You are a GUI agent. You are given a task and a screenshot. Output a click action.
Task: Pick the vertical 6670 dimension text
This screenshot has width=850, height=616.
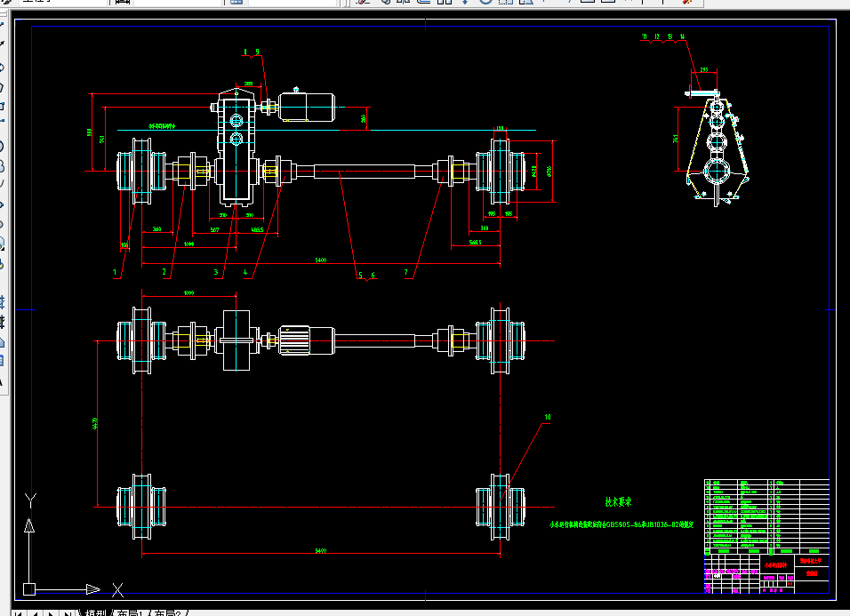pyautogui.click(x=95, y=424)
